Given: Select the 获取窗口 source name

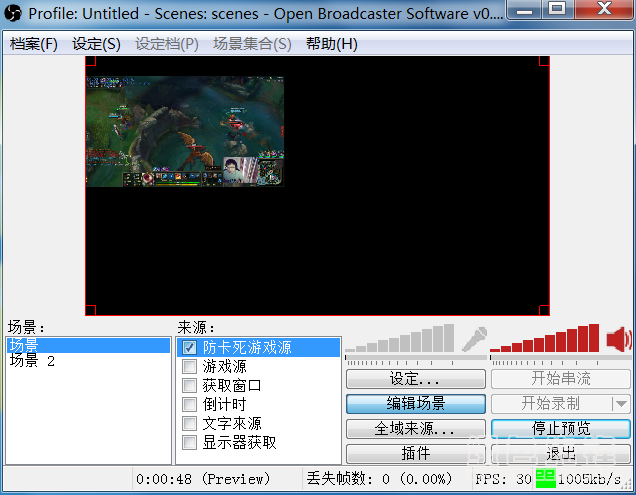Looking at the screenshot, I should (x=232, y=385).
